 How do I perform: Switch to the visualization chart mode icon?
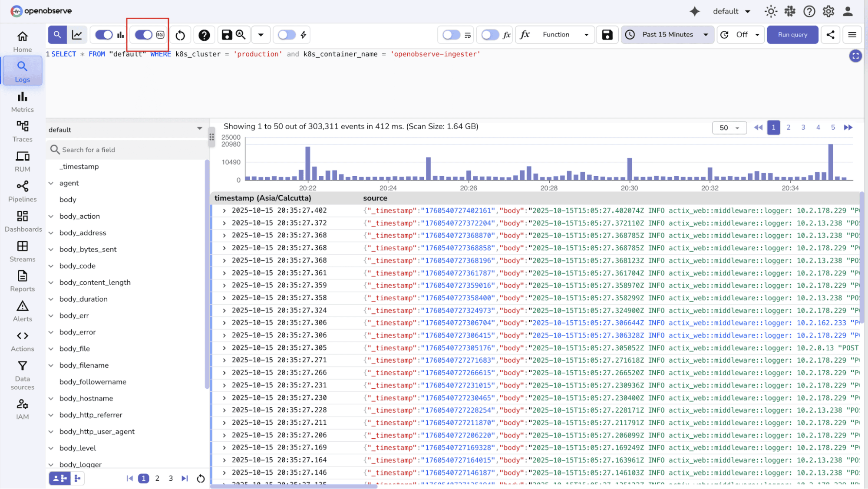77,35
